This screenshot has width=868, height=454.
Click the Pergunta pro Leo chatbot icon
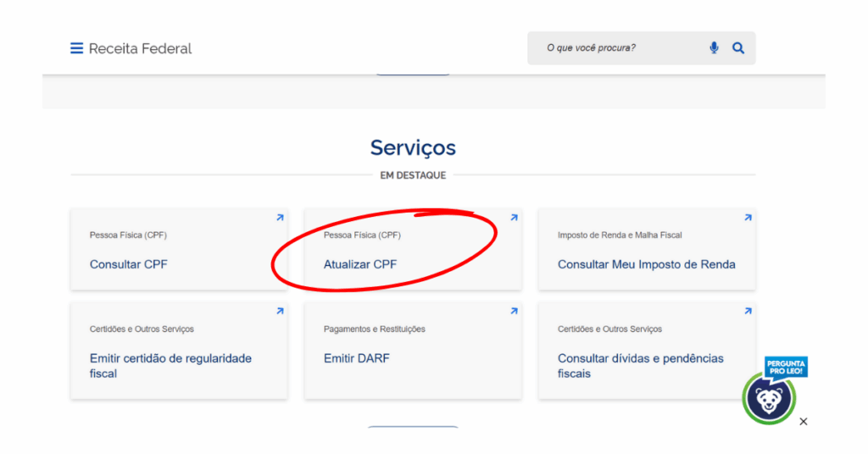coord(770,396)
